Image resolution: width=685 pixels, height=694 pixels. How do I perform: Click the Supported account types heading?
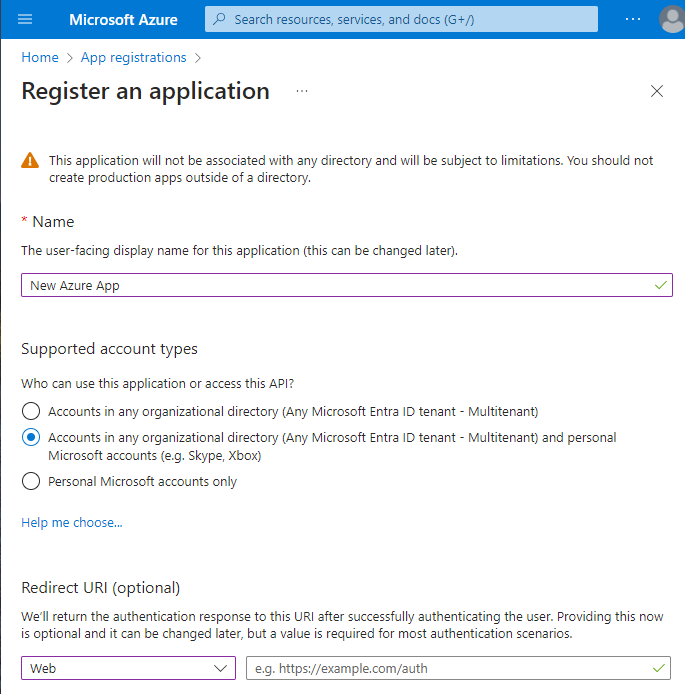coord(109,349)
